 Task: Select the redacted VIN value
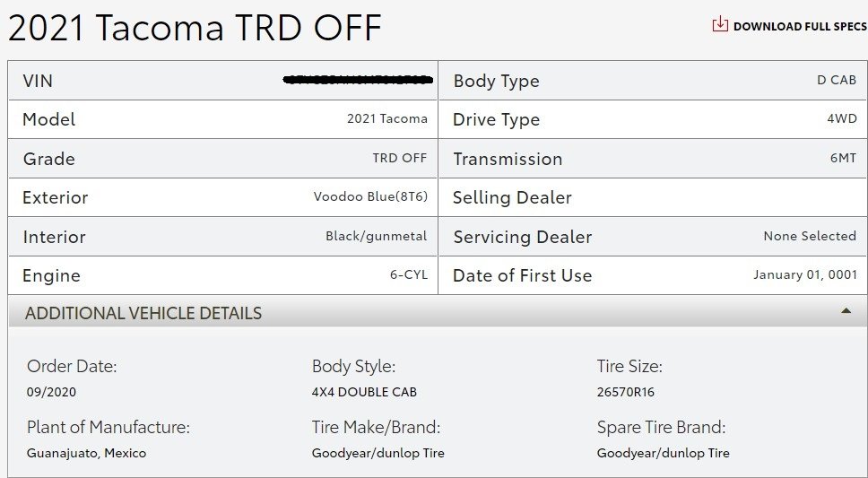tap(358, 80)
